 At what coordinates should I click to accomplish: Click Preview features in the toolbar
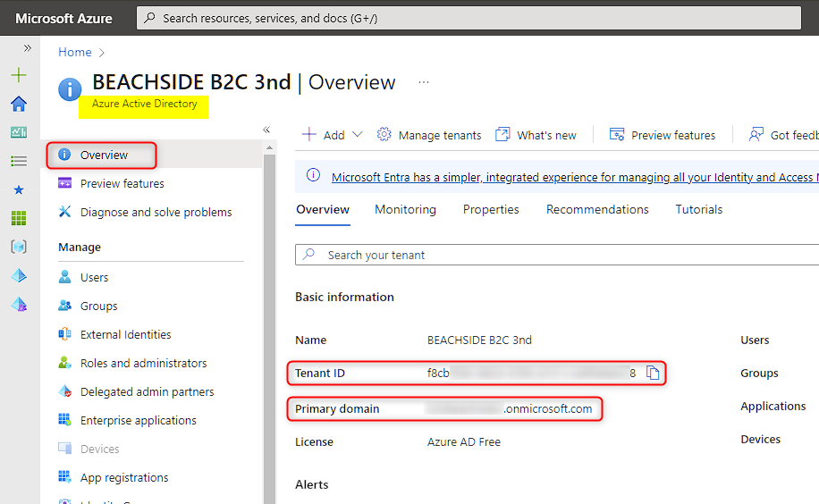(663, 135)
